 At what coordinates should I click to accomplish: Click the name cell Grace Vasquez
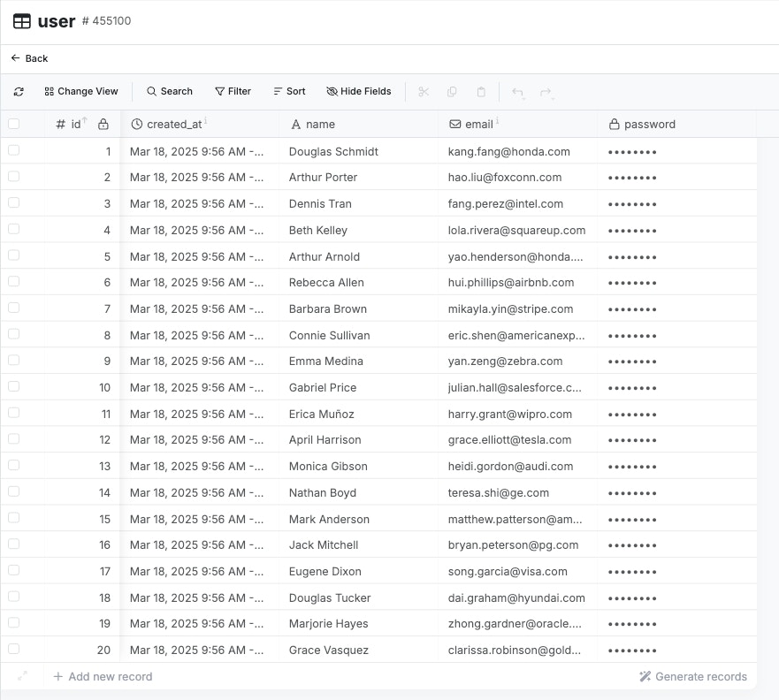point(359,650)
